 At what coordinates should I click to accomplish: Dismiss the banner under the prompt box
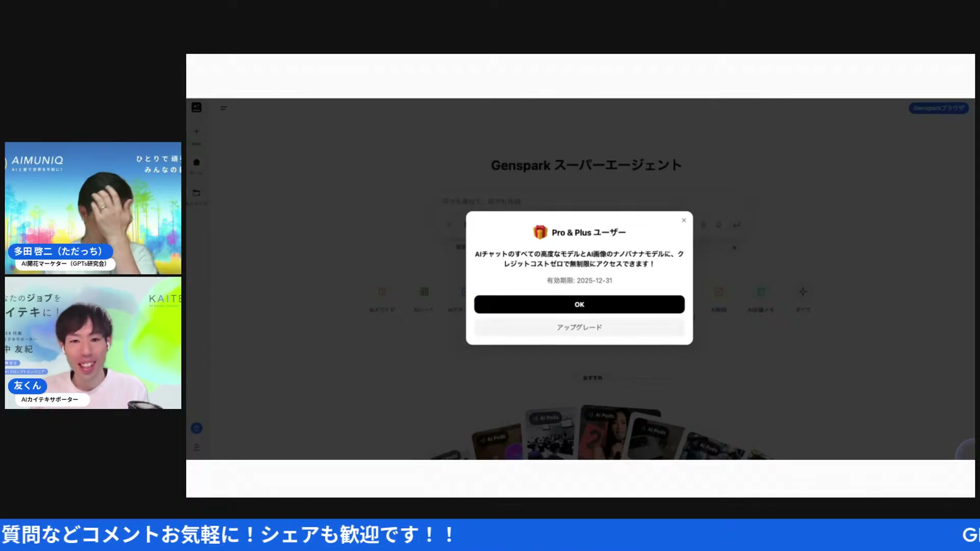coord(734,247)
